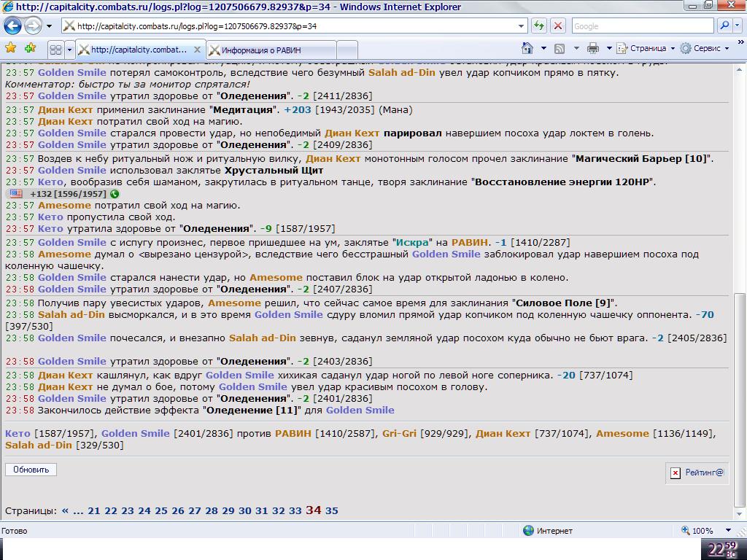Open the Quick Tabs grid icon
This screenshot has width=747, height=560.
[x=55, y=50]
